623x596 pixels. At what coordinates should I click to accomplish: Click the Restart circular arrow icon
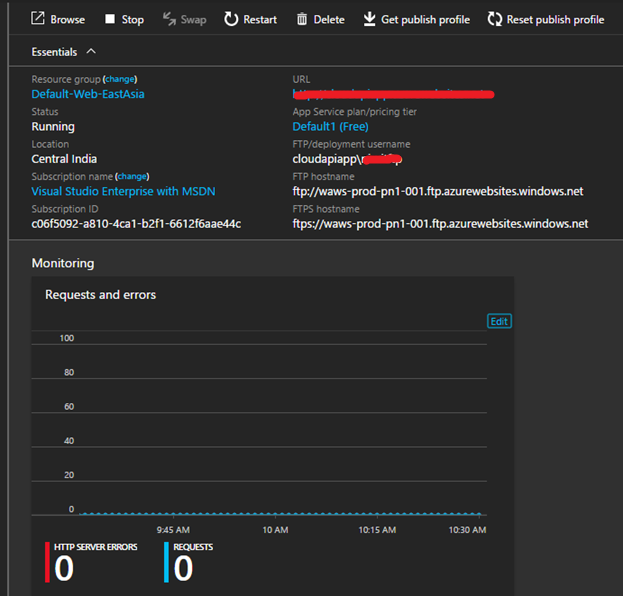(231, 19)
